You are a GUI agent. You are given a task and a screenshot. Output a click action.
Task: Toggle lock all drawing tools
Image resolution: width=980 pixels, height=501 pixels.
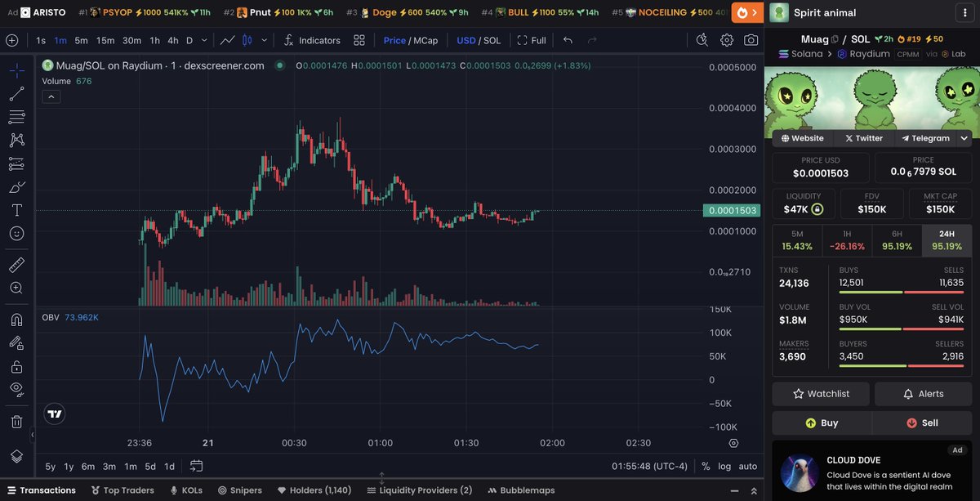(16, 367)
